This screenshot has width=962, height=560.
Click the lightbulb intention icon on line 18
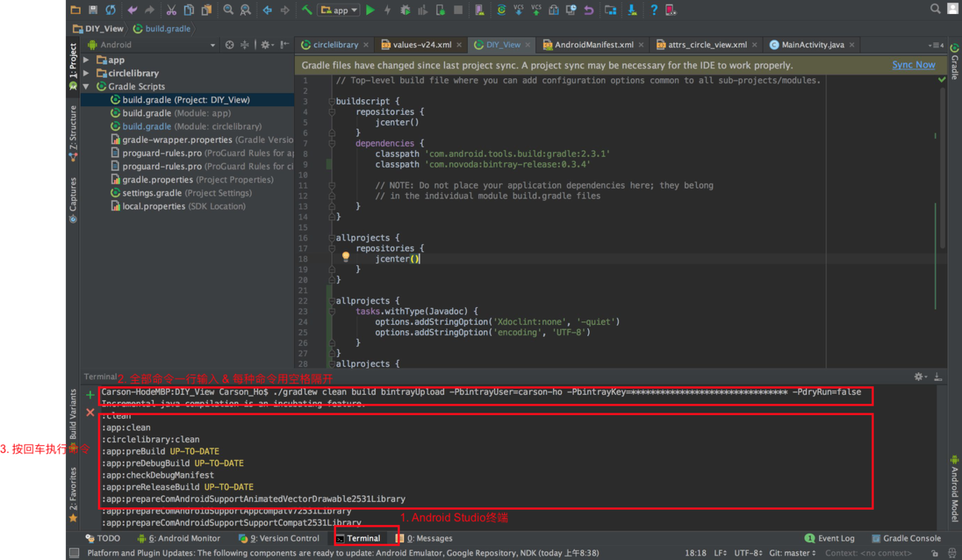346,257
